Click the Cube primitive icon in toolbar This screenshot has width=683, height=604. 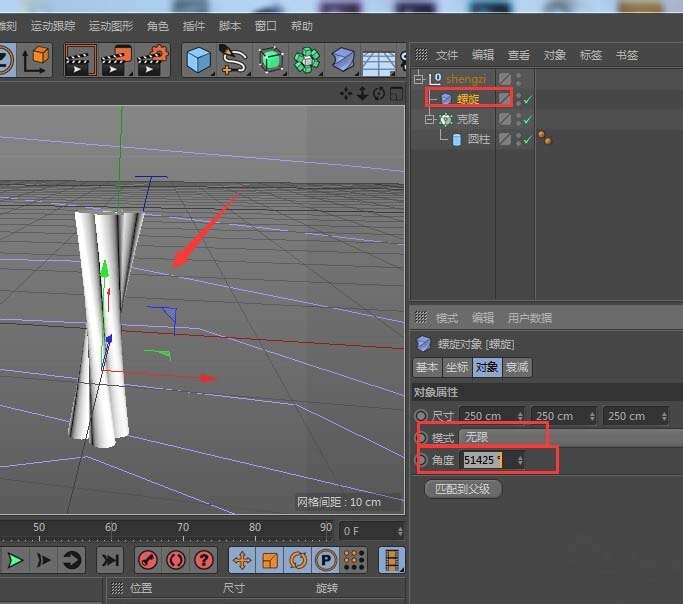[x=198, y=61]
